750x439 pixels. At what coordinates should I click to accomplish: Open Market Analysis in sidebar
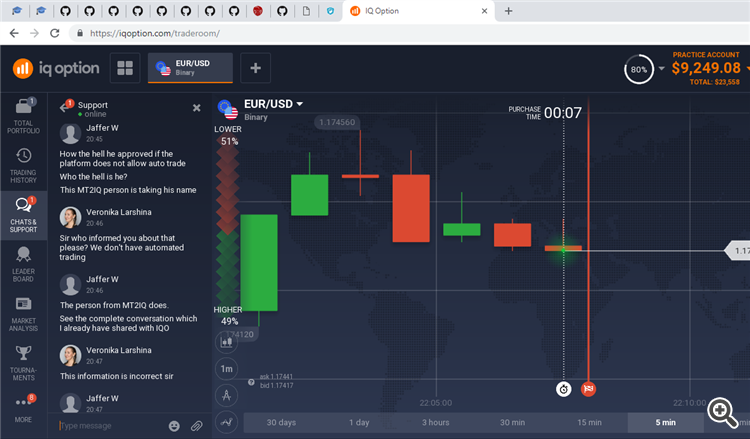pos(23,314)
